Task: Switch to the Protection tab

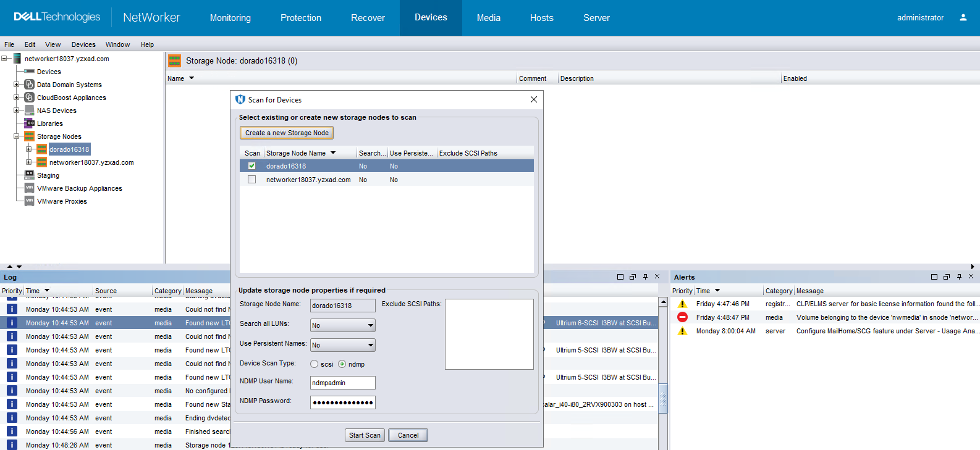Action: point(301,18)
